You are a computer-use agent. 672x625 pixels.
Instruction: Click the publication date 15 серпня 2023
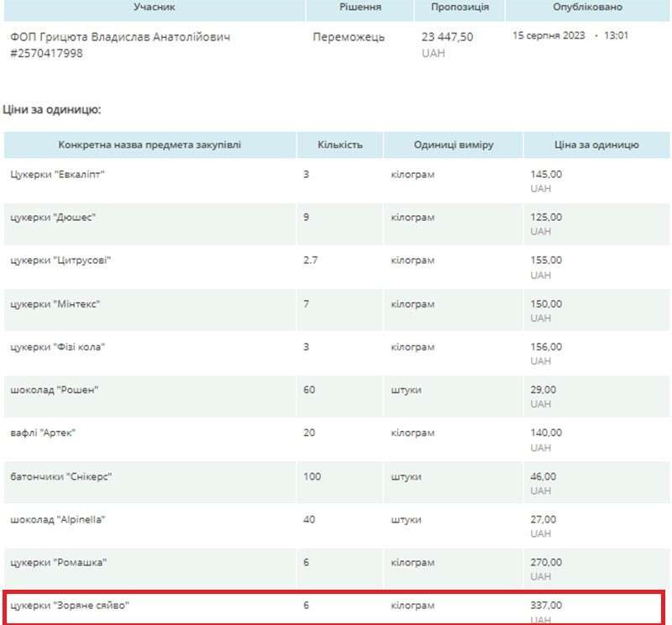(549, 36)
